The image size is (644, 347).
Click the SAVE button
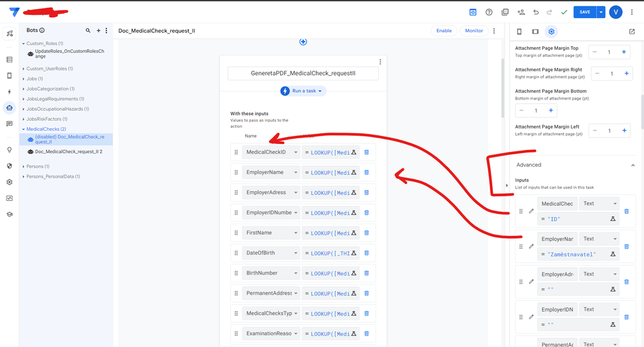585,12
